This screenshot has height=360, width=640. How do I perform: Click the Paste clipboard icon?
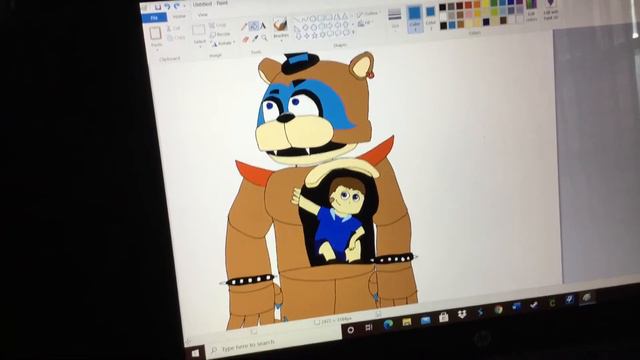pyautogui.click(x=155, y=33)
